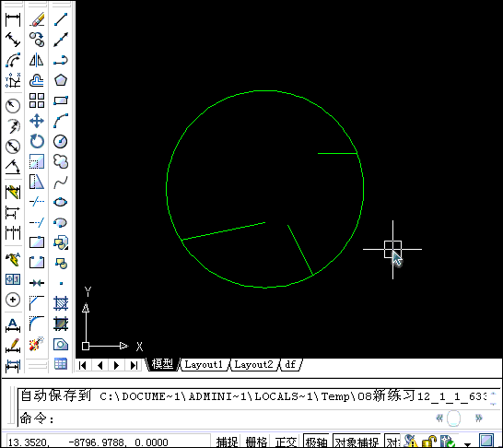Choose the Scale tool
503x448 pixels.
37,161
